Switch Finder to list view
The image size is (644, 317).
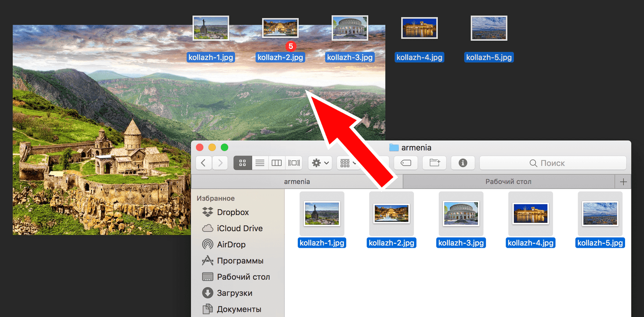pos(260,163)
